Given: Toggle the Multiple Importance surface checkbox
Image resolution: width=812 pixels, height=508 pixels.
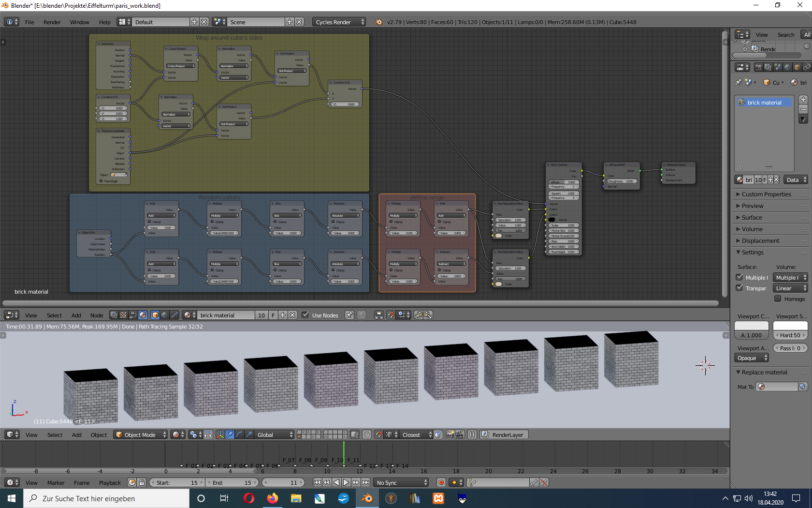Looking at the screenshot, I should click(739, 277).
